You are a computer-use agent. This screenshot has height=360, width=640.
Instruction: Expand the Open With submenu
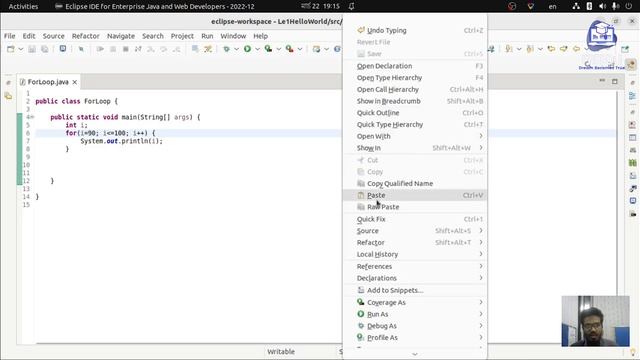coord(415,136)
